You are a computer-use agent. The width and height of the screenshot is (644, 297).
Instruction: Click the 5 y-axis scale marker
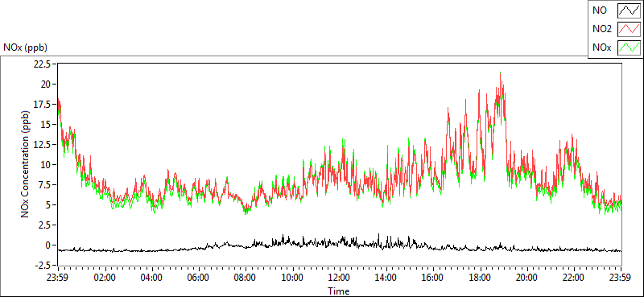(x=47, y=205)
